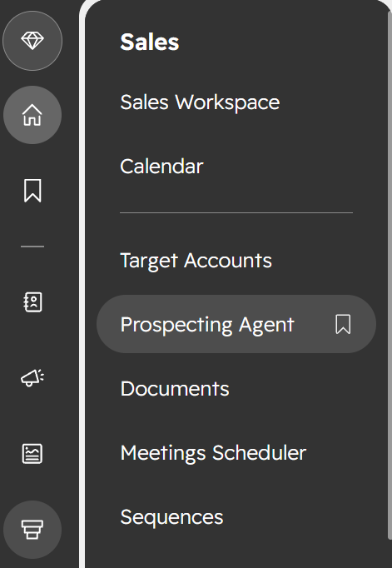Screen dimensions: 392x568
Task: Click the diamond upgrade icon
Action: pyautogui.click(x=32, y=41)
